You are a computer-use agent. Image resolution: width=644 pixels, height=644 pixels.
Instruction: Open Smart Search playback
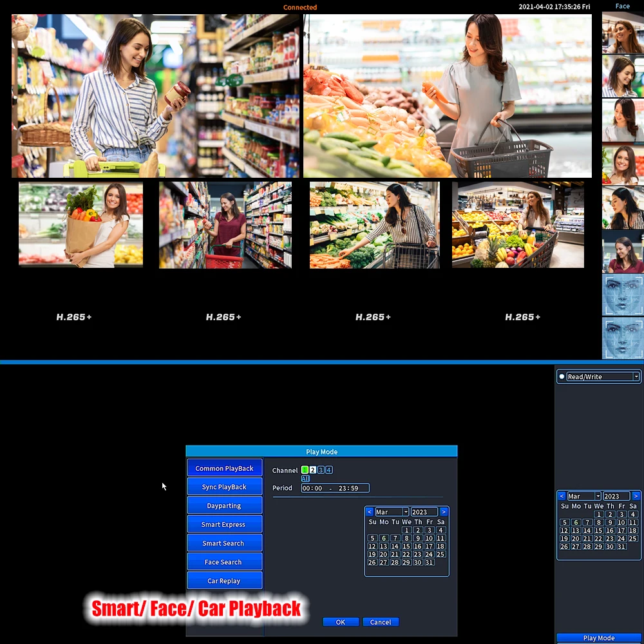tap(224, 543)
